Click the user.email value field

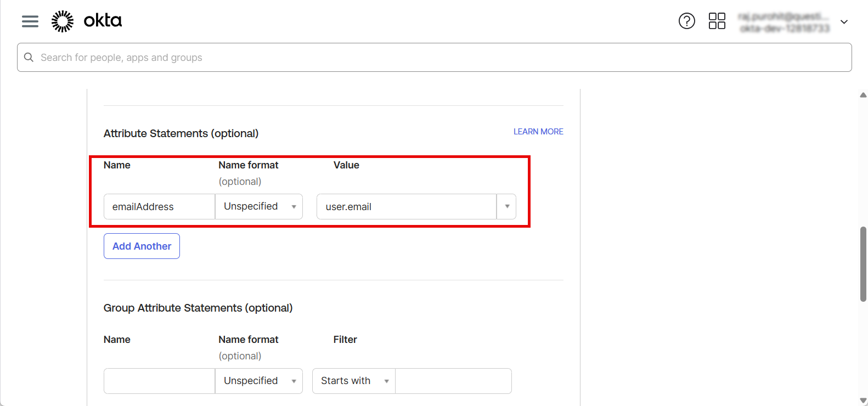pos(406,207)
